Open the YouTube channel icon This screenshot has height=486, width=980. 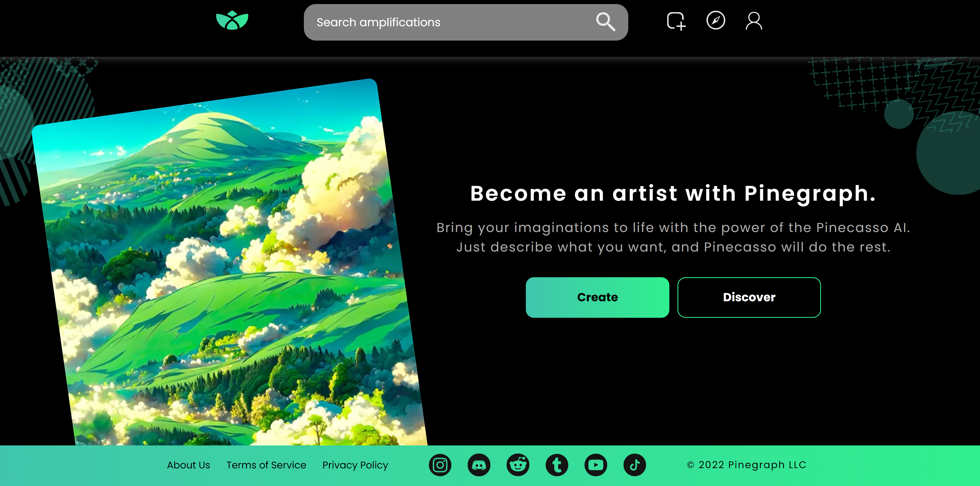click(x=596, y=465)
